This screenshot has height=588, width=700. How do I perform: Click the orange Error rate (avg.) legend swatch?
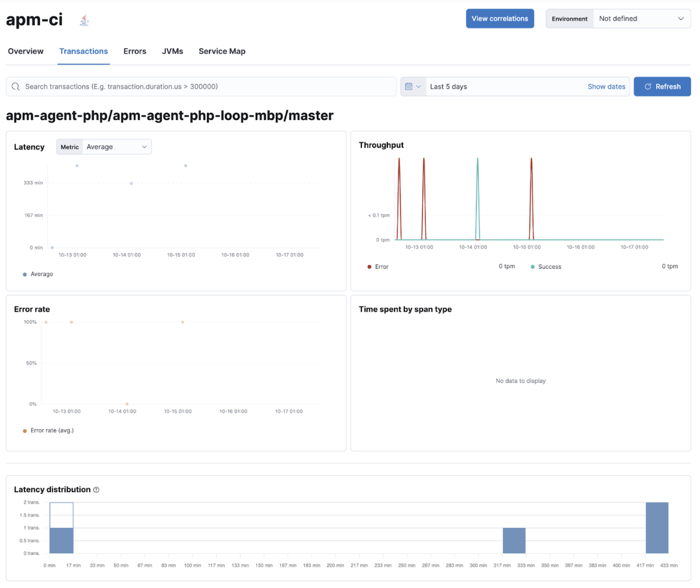[x=25, y=430]
